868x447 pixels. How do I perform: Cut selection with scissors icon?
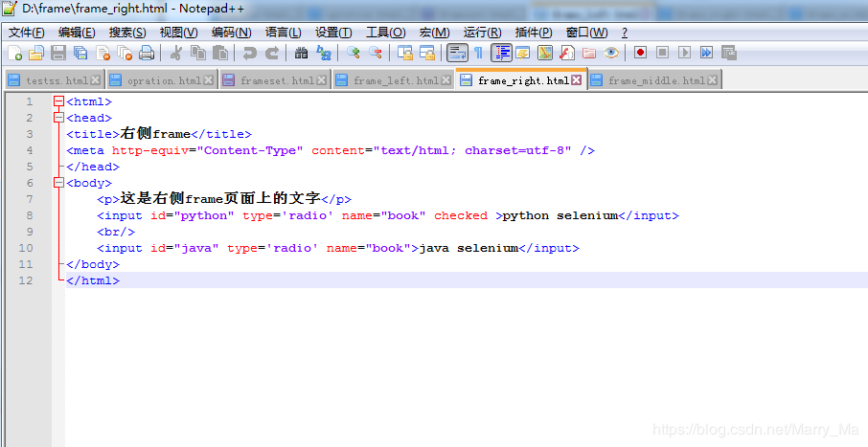176,53
